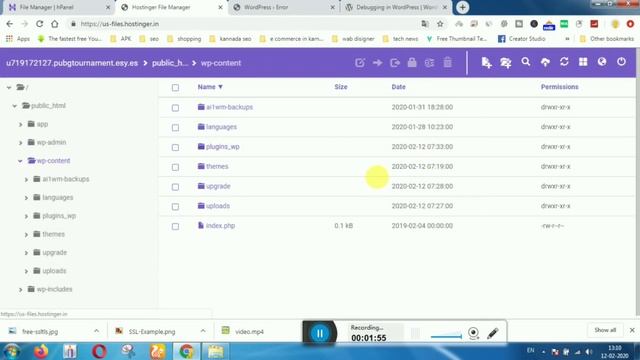
Task: Open index.php in file list
Action: pos(220,225)
